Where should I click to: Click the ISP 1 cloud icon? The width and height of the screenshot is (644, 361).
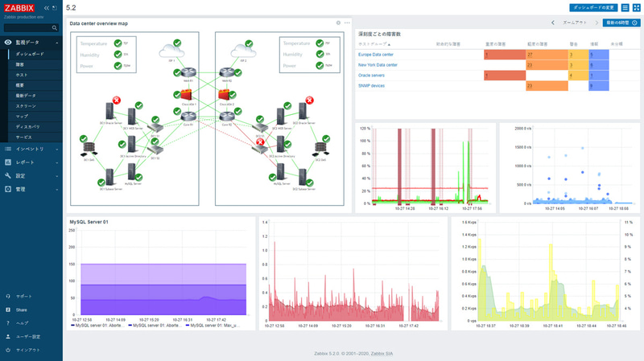[171, 51]
